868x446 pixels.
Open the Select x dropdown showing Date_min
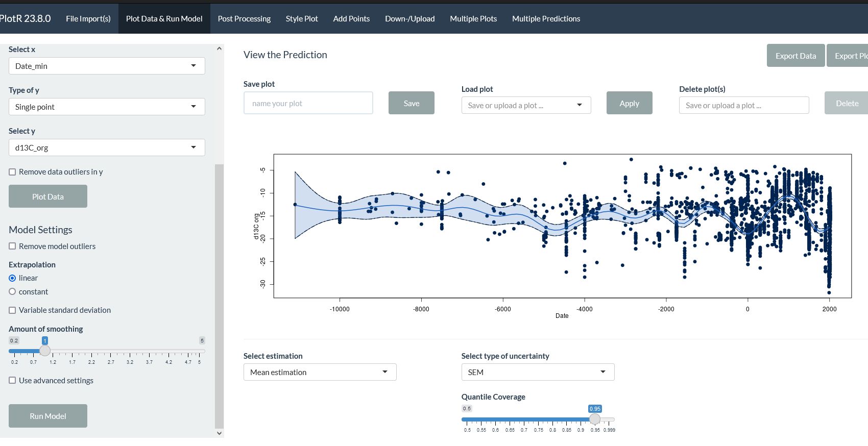(107, 66)
